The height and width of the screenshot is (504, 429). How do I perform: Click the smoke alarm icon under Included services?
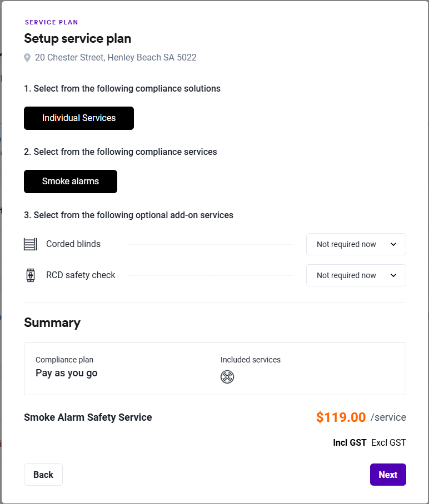pyautogui.click(x=227, y=377)
